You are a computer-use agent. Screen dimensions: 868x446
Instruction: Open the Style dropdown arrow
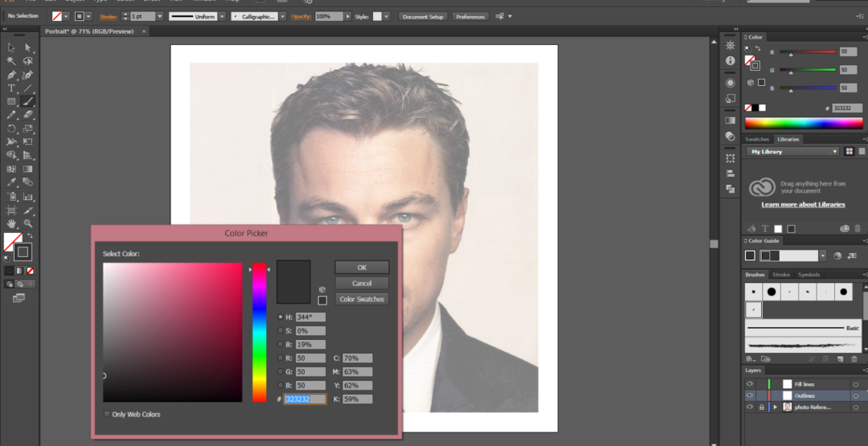click(x=387, y=17)
